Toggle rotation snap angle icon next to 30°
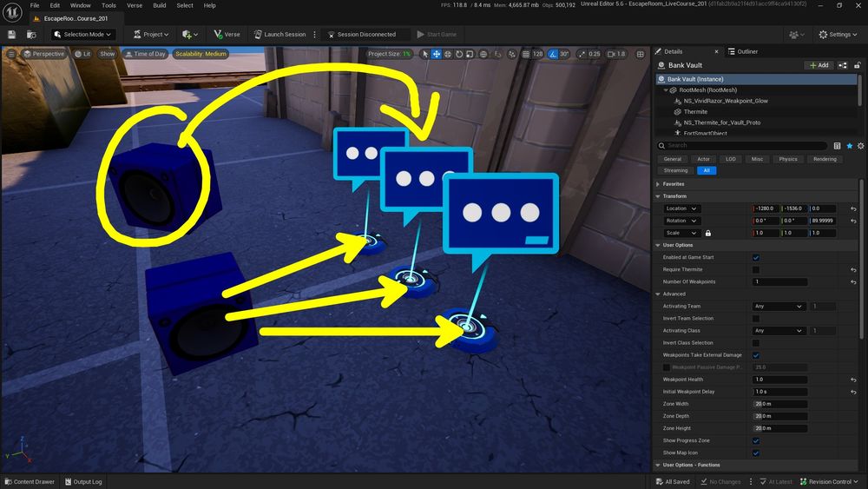The height and width of the screenshot is (489, 868). [x=553, y=54]
